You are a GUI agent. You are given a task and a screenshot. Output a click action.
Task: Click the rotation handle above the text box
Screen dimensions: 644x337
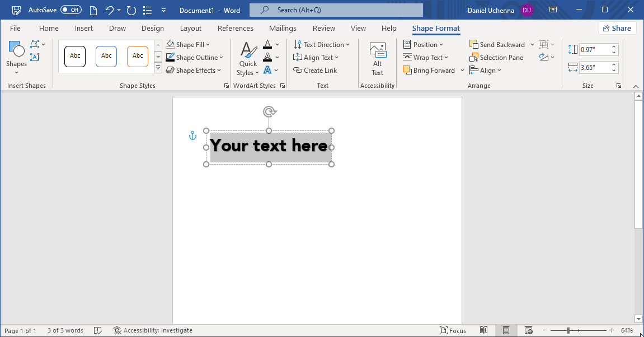(x=269, y=112)
